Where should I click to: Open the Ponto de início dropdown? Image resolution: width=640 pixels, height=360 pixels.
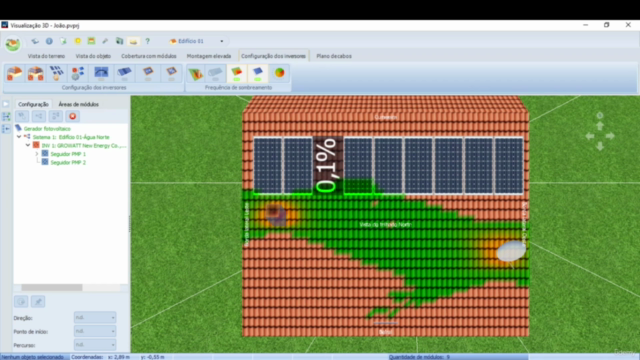95,331
